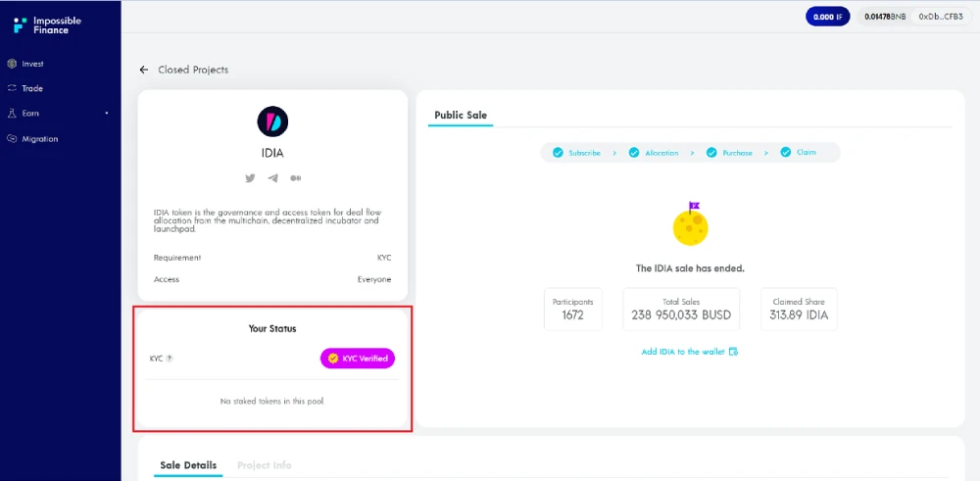
Task: Select the Public Sale tab
Action: (461, 115)
